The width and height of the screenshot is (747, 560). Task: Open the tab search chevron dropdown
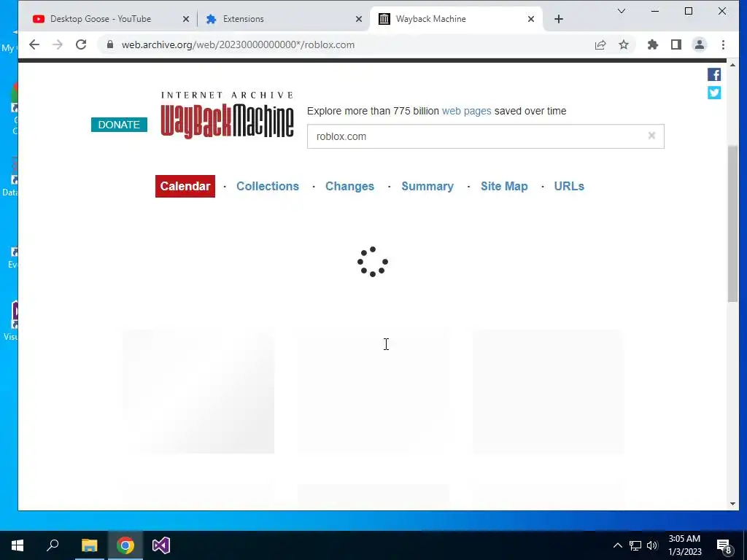[622, 11]
